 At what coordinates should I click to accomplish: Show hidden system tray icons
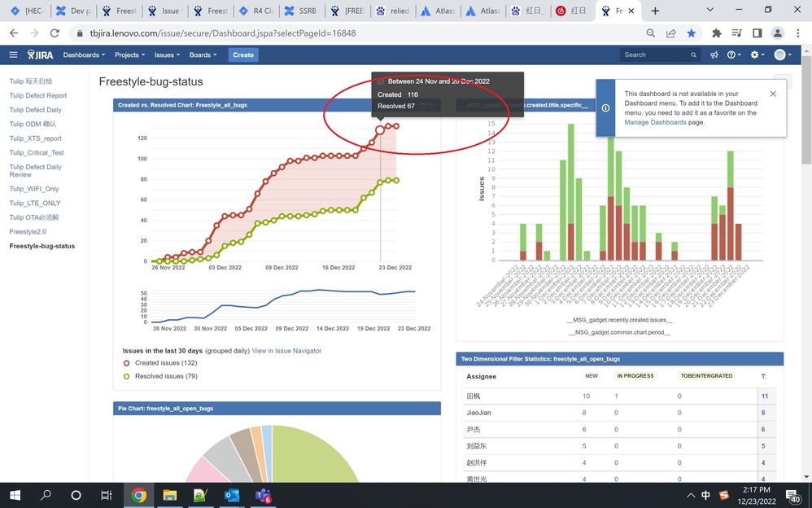pyautogui.click(x=690, y=496)
